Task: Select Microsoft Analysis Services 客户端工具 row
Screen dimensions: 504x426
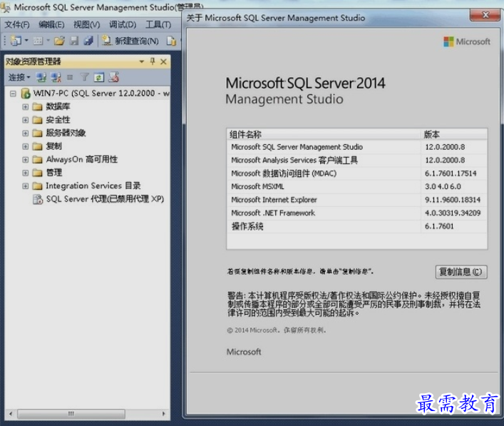Action: (356, 161)
